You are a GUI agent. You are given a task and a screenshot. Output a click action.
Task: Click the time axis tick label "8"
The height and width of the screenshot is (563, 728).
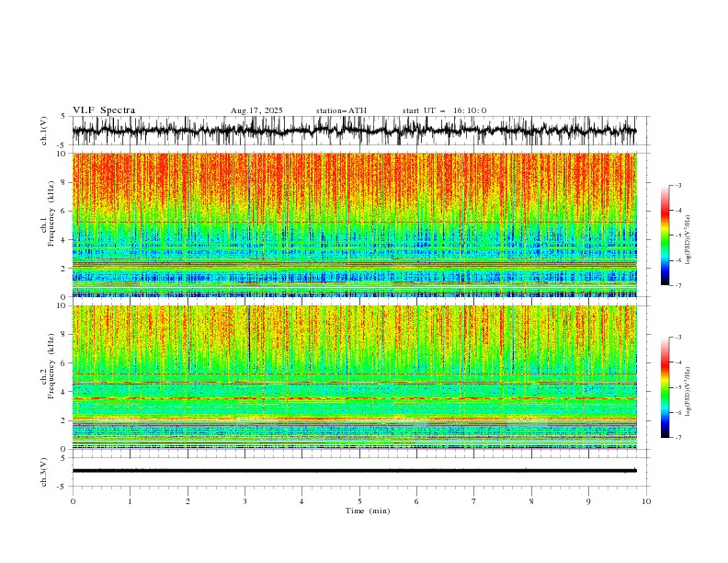531,501
